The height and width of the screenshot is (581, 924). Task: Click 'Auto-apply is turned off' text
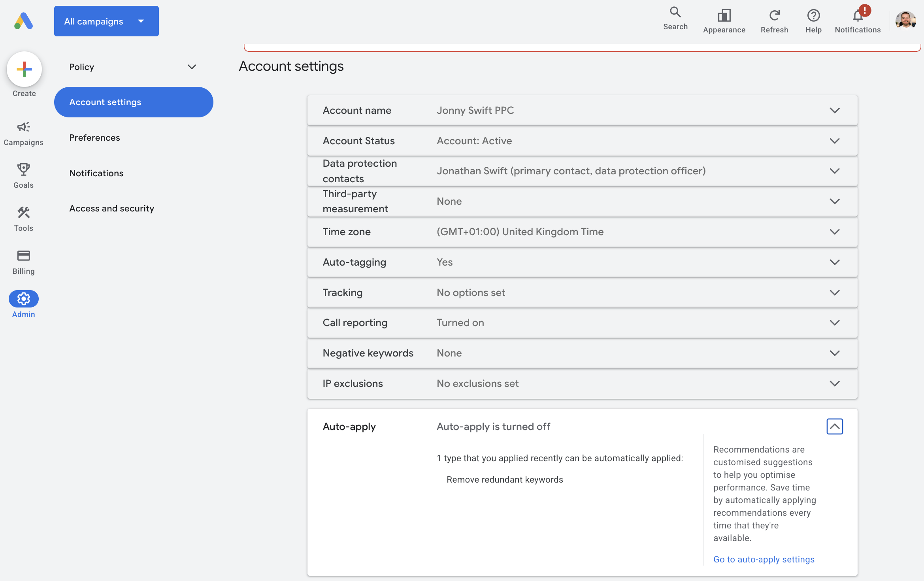[493, 426]
